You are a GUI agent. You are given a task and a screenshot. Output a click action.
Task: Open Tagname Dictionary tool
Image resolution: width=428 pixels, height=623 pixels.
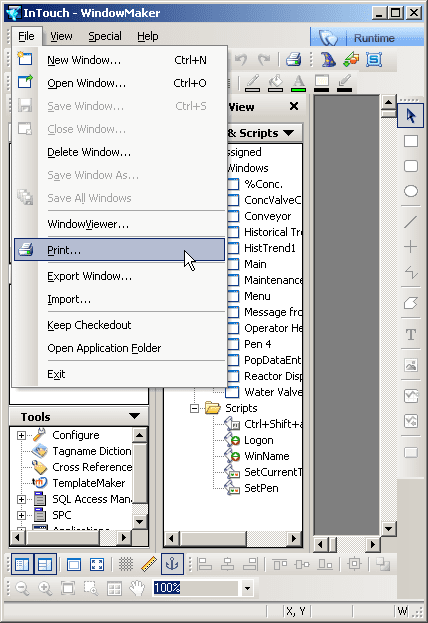click(x=92, y=451)
